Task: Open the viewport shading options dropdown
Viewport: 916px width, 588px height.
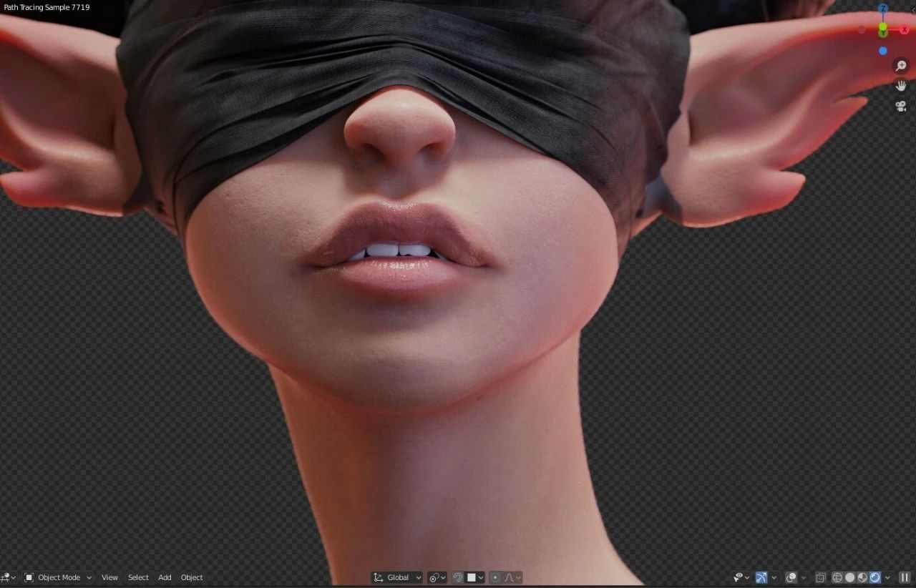Action: tap(887, 577)
